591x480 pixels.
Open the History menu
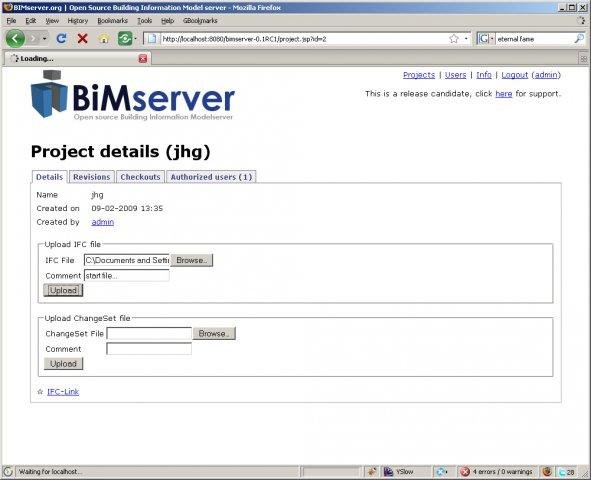[78, 21]
